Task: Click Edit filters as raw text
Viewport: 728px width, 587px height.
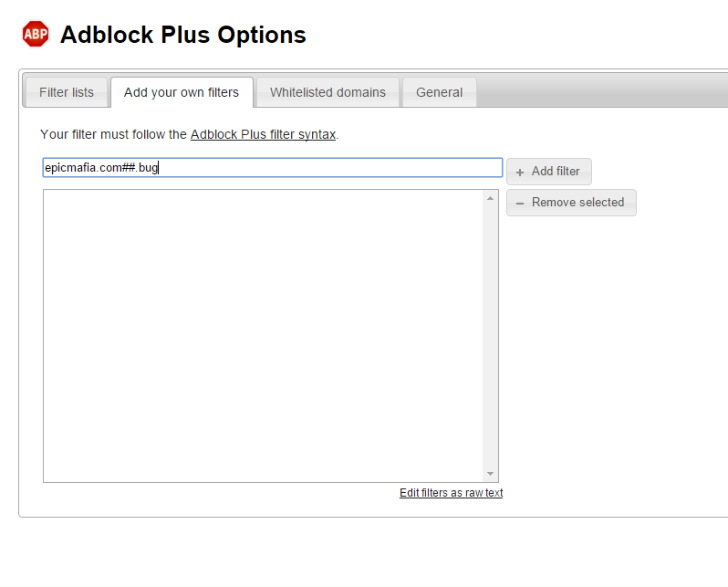Action: [x=451, y=493]
